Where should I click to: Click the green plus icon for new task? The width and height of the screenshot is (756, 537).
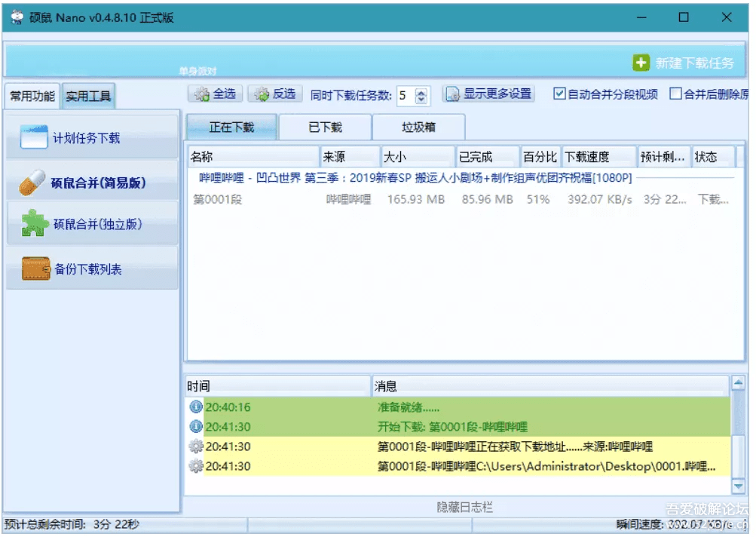click(641, 63)
